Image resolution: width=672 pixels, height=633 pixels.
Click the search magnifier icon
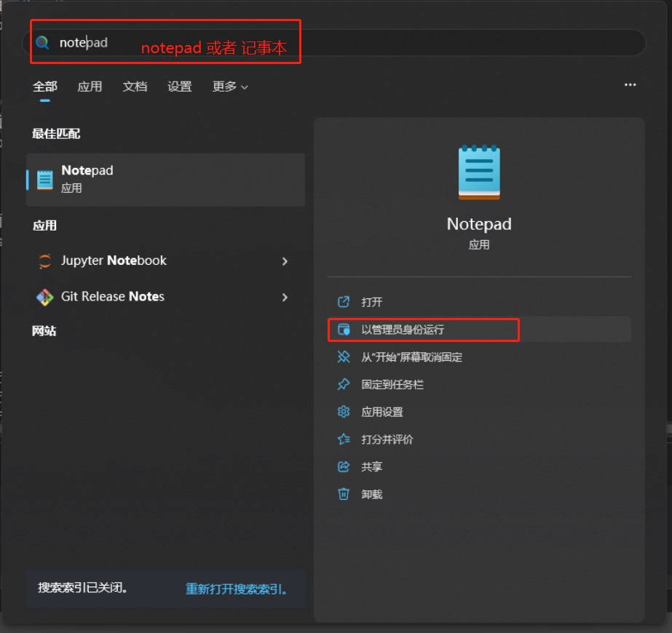point(44,43)
